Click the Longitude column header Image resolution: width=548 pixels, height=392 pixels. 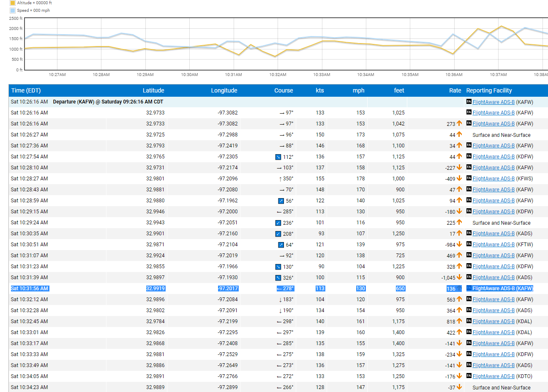[224, 90]
